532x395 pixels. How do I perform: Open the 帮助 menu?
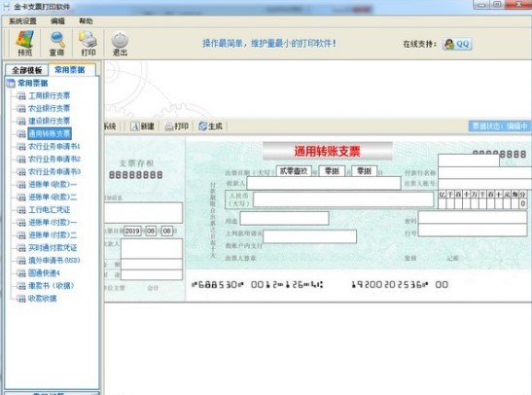tap(86, 21)
